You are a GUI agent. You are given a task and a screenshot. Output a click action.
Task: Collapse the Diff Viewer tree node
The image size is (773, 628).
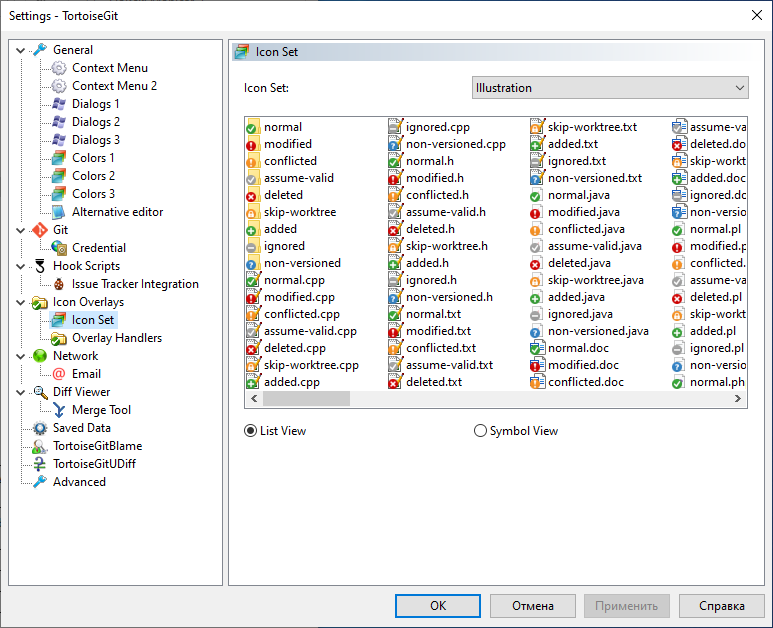click(x=22, y=392)
